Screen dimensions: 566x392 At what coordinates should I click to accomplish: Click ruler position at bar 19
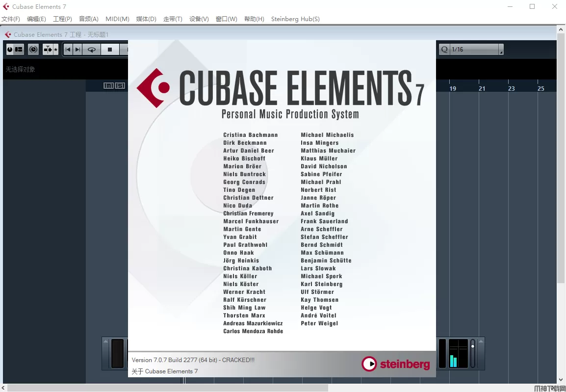tap(452, 88)
